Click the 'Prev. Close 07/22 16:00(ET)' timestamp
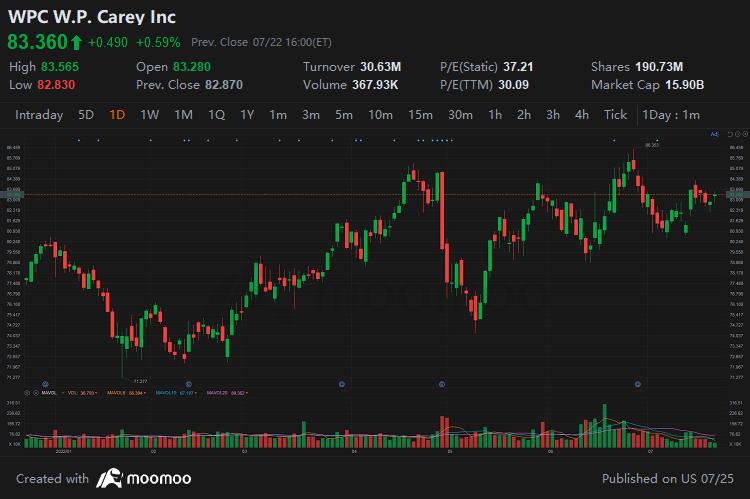 point(262,43)
